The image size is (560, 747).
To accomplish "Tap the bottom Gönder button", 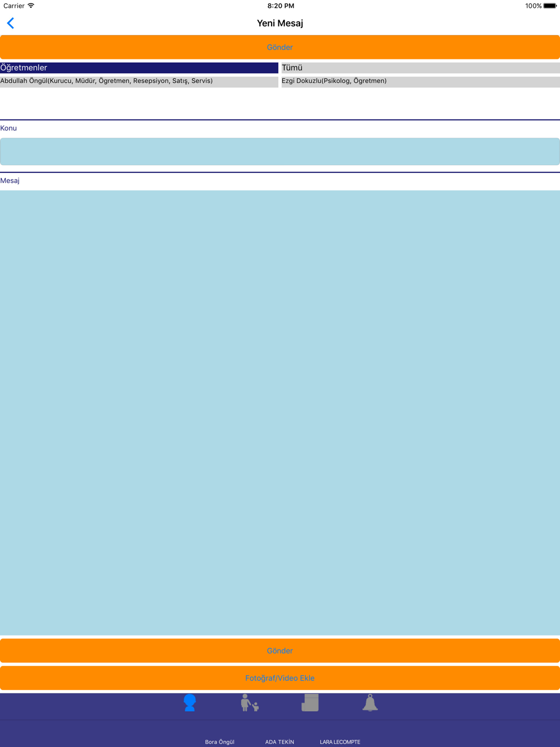I will [280, 651].
